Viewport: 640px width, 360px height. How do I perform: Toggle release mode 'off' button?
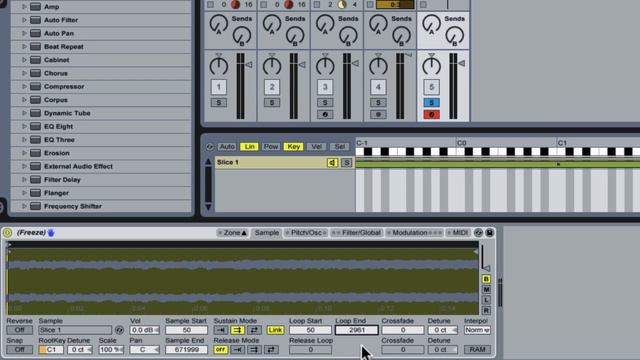click(220, 349)
